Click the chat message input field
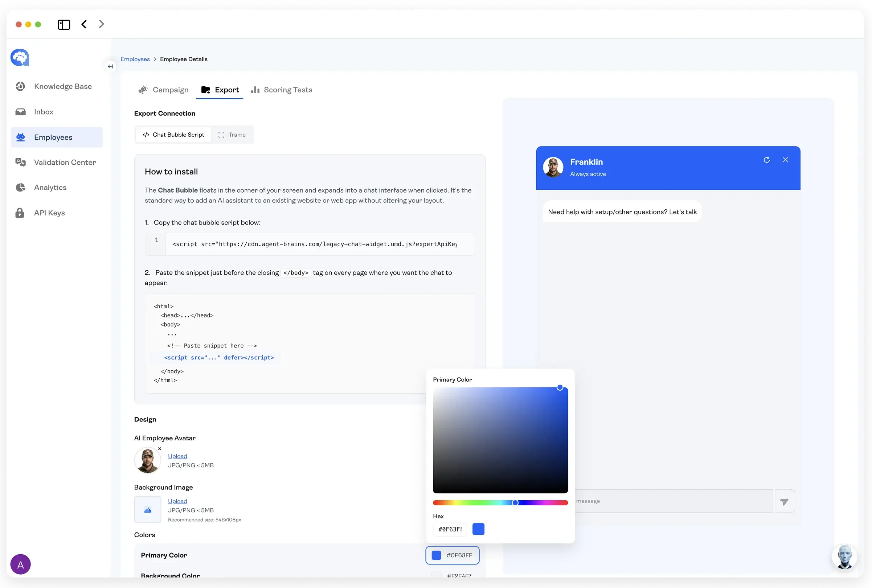The width and height of the screenshot is (872, 588). point(673,501)
